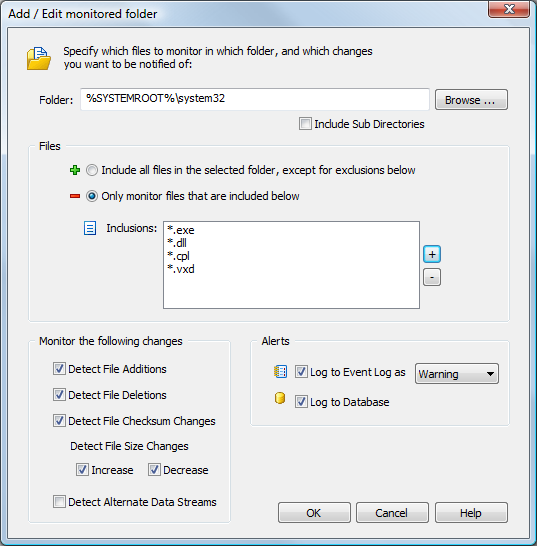Click the Browse ... button
This screenshot has width=537, height=546.
pyautogui.click(x=471, y=100)
